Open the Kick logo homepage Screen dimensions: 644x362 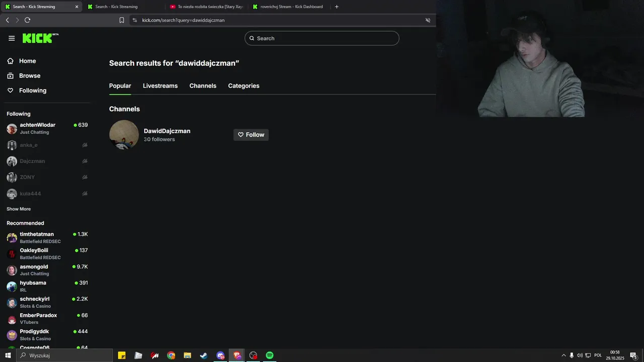[40, 38]
